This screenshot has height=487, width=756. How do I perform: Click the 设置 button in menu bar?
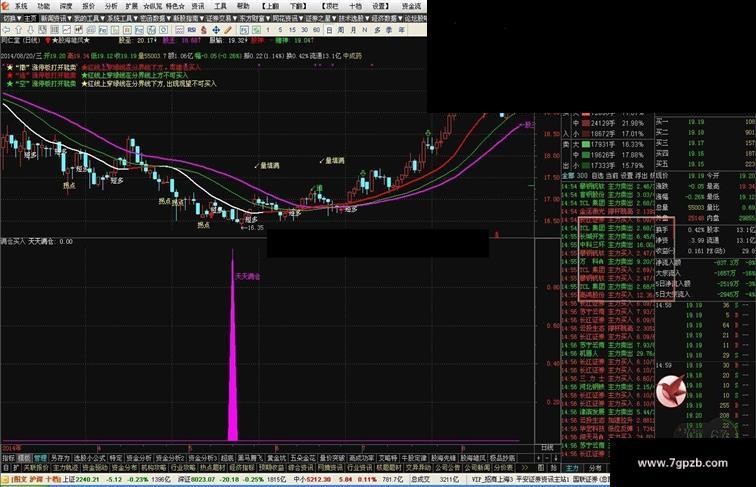tap(381, 6)
